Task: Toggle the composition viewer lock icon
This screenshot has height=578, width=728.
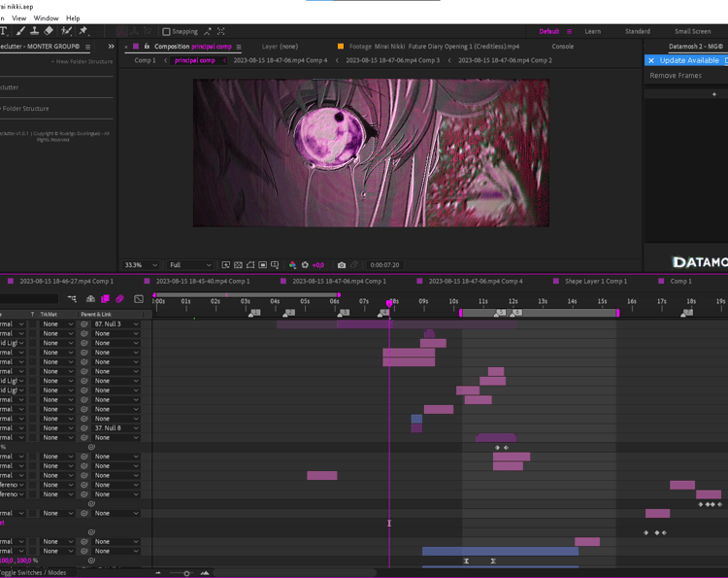Action: 148,47
